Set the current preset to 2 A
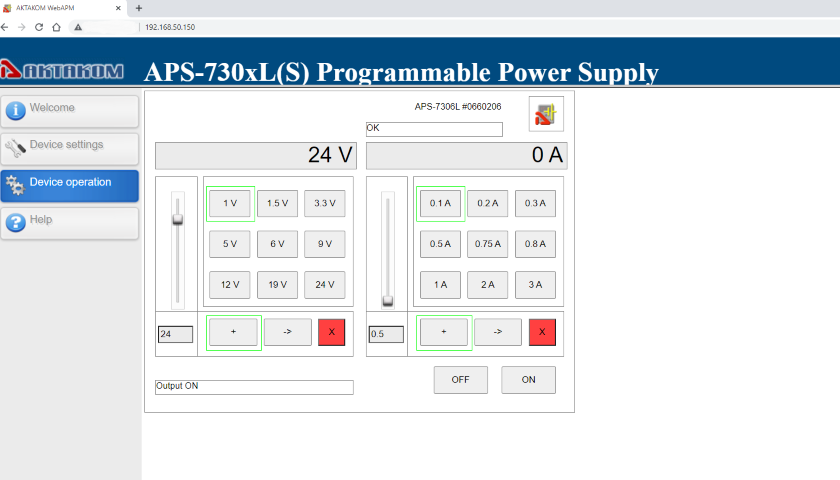Image resolution: width=840 pixels, height=480 pixels. tap(488, 285)
